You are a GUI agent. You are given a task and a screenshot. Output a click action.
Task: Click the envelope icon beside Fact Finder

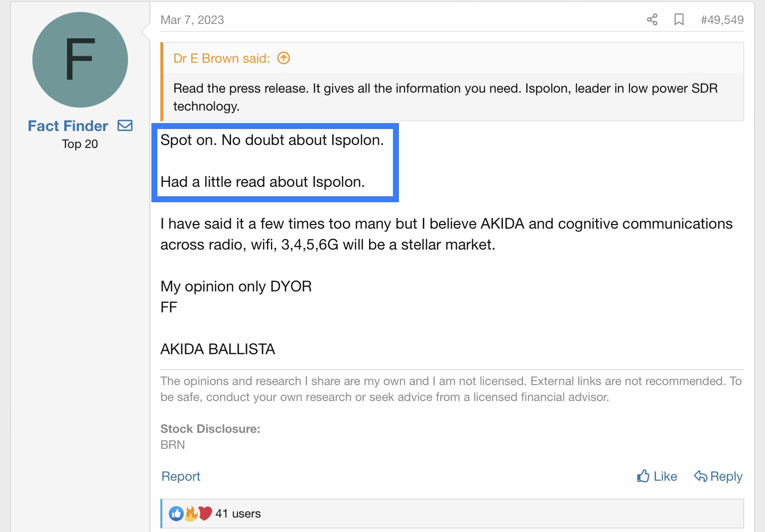[x=125, y=126]
